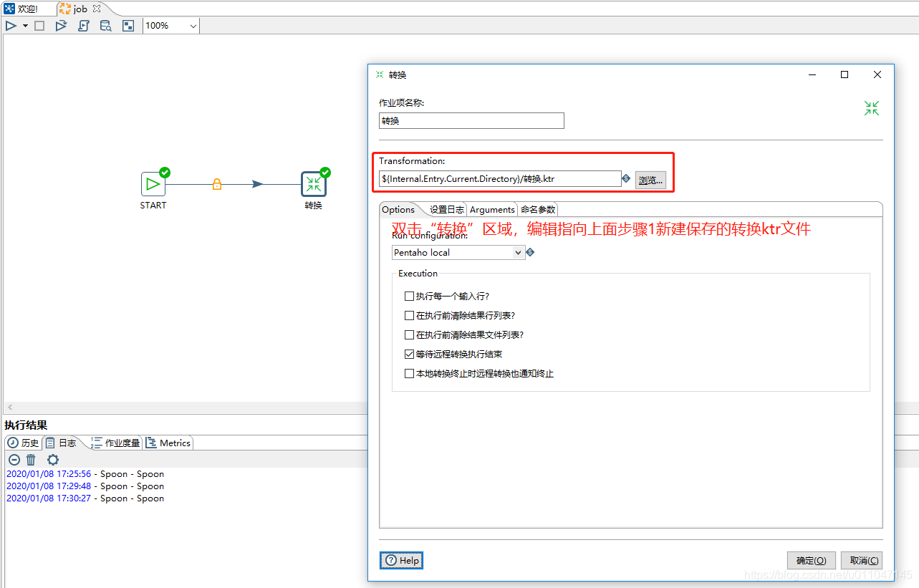This screenshot has height=588, width=919.
Task: Click the lock icon on the job hop
Action: [217, 184]
